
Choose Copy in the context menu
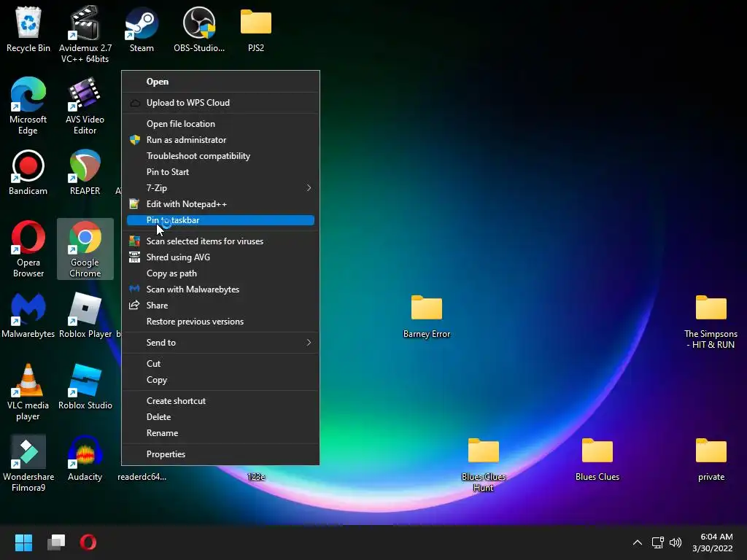click(x=220, y=380)
